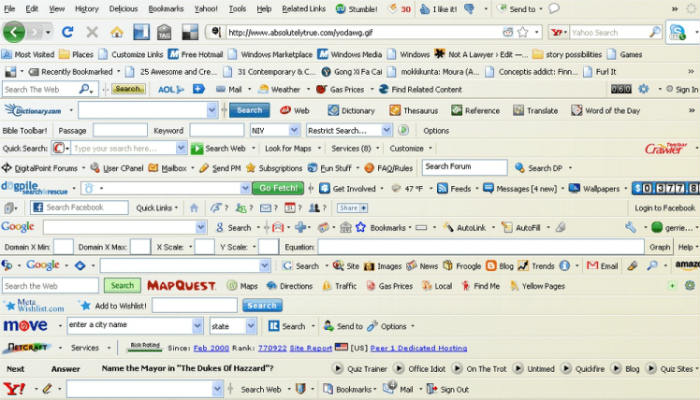The image size is (700, 400).
Task: Click the Netcraft Risk Rating bar
Action: click(x=144, y=347)
